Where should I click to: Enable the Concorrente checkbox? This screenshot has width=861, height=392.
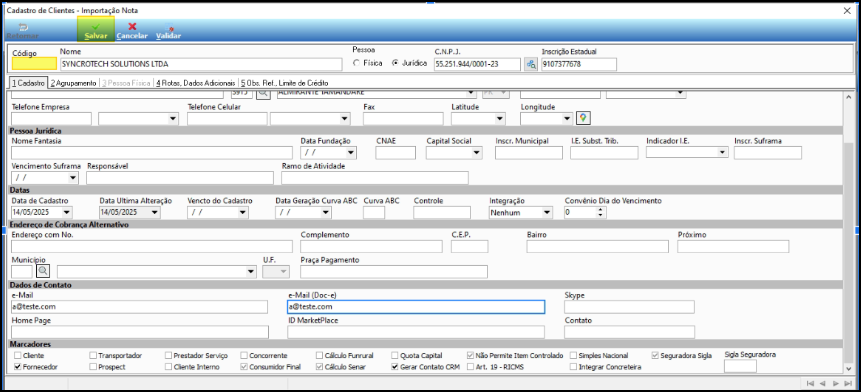point(244,356)
